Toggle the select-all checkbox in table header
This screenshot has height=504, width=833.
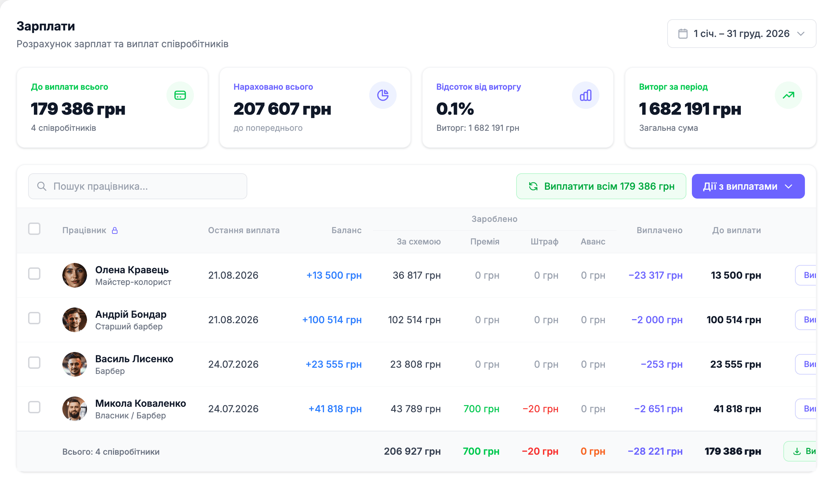click(34, 229)
